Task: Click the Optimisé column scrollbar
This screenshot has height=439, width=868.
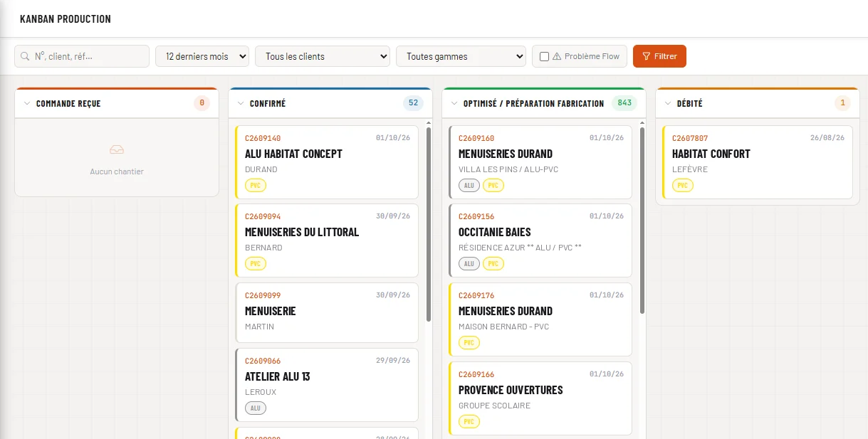Action: click(642, 221)
